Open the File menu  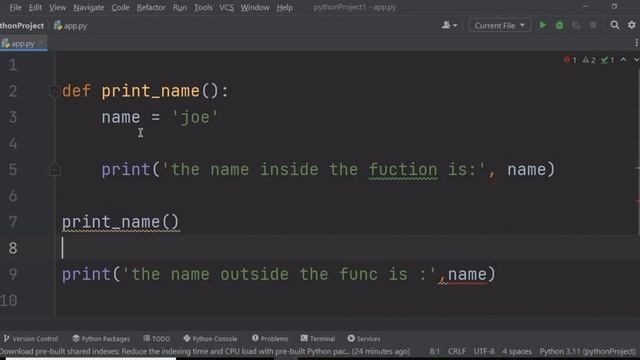(x=16, y=7)
